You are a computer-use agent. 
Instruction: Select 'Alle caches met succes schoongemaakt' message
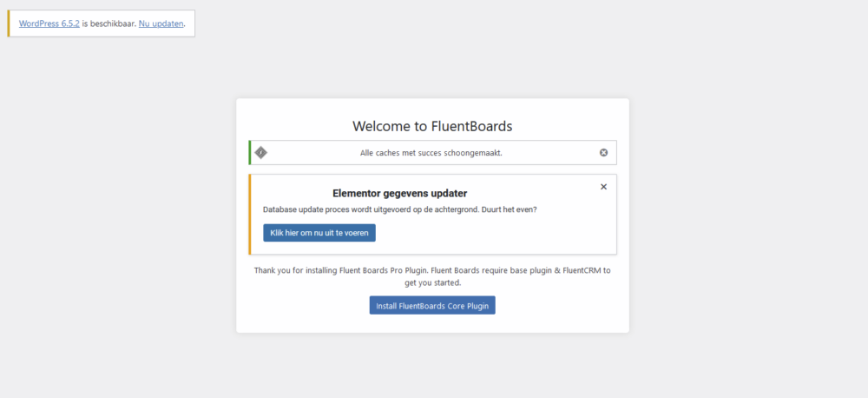[431, 153]
